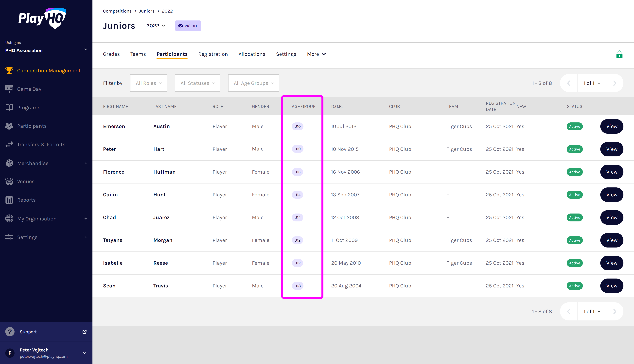View Emerson Austin's participant record
This screenshot has width=634, height=364.
coord(612,127)
